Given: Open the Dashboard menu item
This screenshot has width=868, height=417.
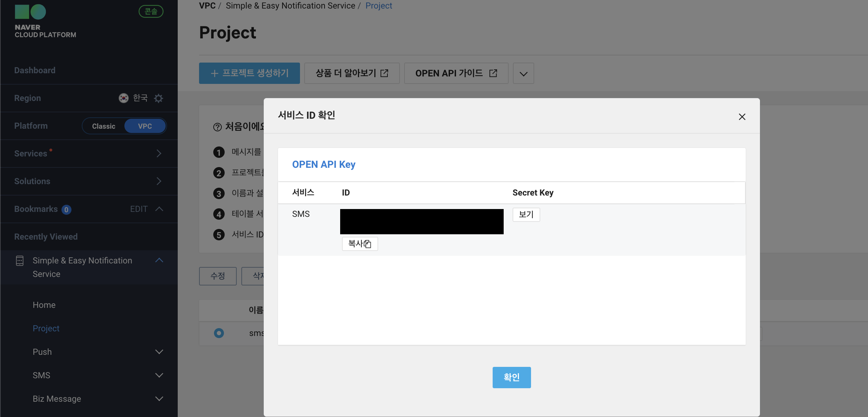Looking at the screenshot, I should click(x=35, y=70).
